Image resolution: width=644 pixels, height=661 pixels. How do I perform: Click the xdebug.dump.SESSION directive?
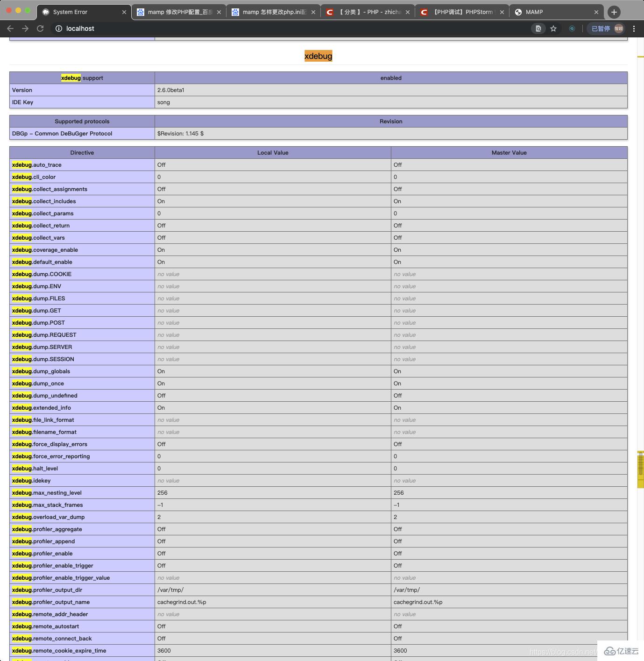(43, 359)
